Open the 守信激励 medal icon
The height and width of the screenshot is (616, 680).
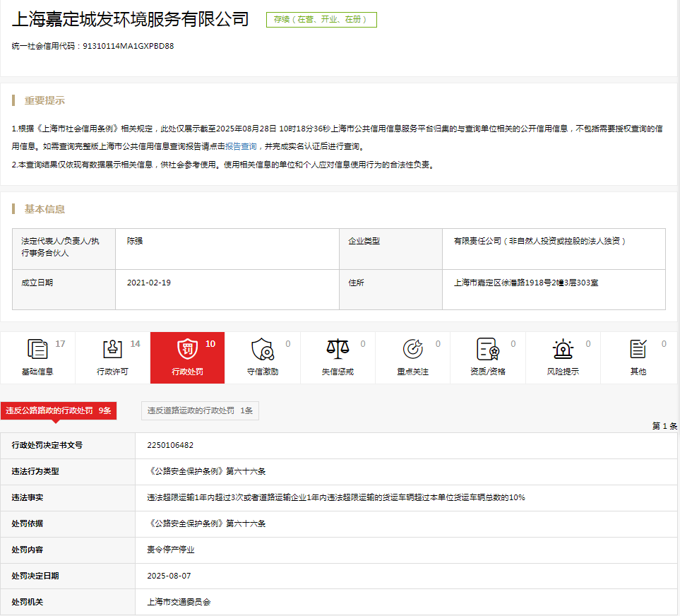(262, 349)
